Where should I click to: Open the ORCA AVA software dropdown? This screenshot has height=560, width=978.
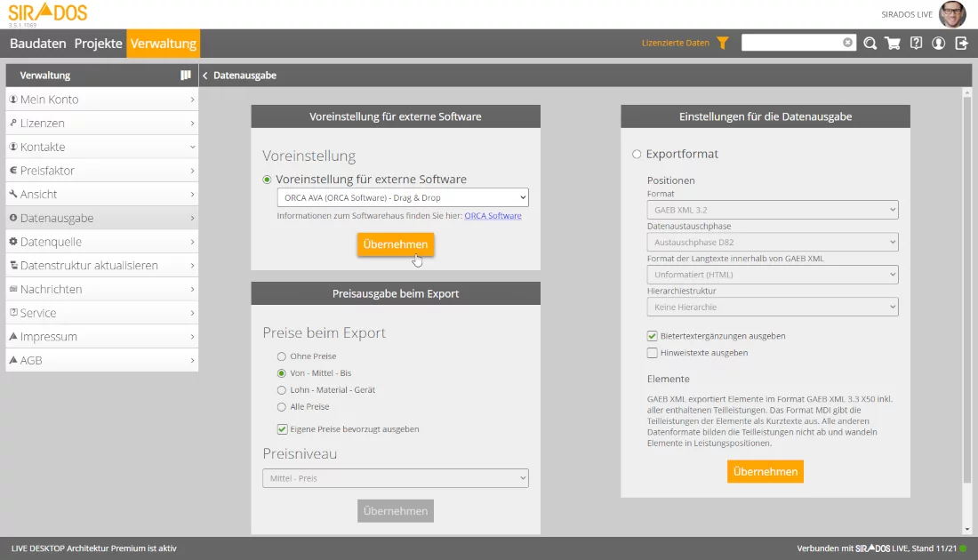click(403, 197)
